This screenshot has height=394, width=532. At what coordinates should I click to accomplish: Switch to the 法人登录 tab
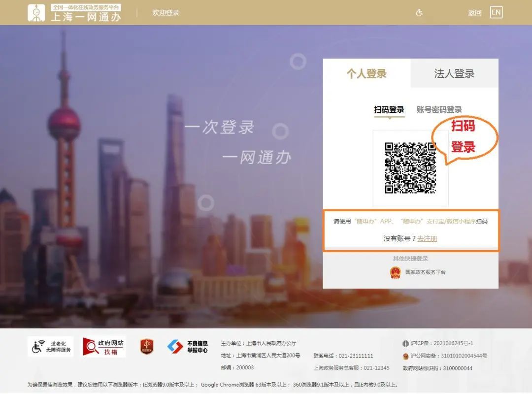pyautogui.click(x=454, y=73)
